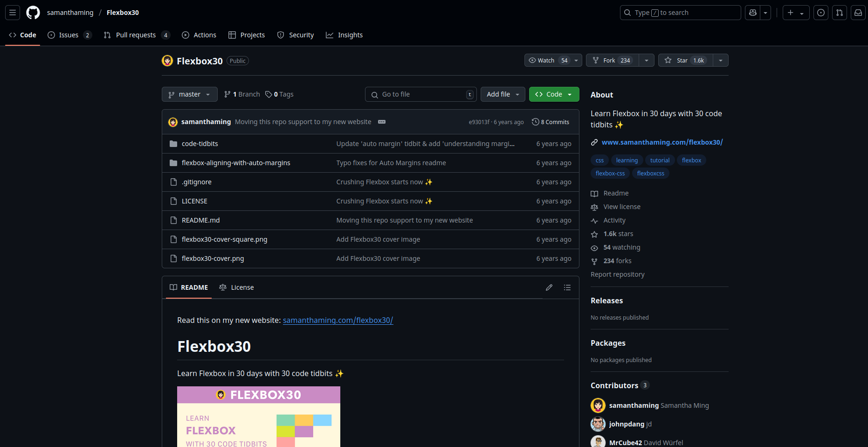Open your issues via the top-right issues icon

(x=821, y=13)
